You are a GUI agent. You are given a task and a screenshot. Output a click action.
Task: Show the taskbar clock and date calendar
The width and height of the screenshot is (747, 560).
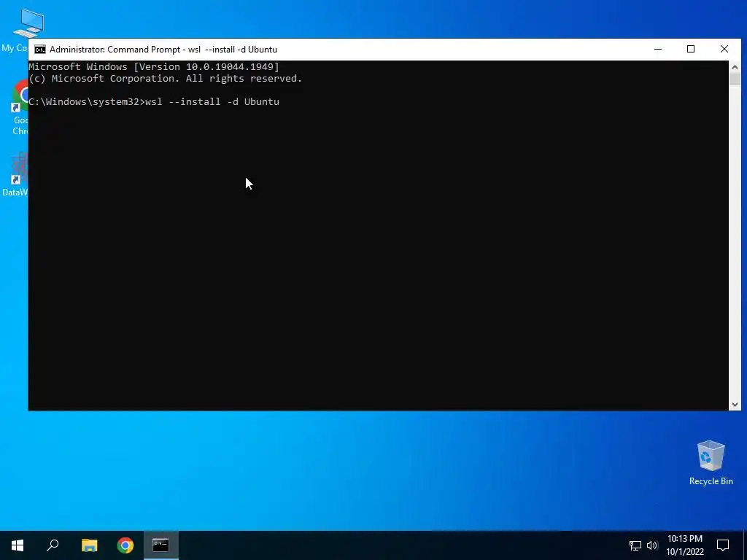(x=684, y=545)
